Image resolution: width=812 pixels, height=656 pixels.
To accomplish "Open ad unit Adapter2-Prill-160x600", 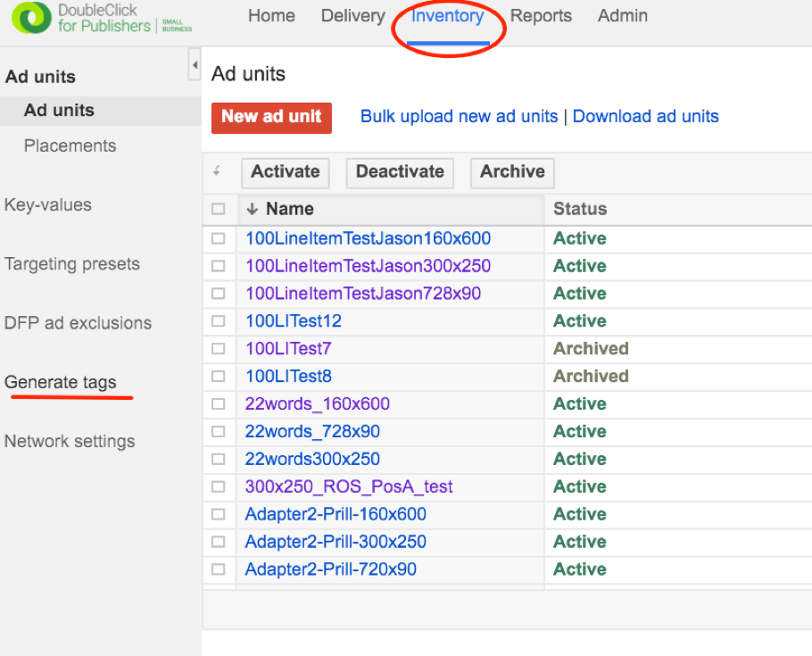I will [336, 514].
